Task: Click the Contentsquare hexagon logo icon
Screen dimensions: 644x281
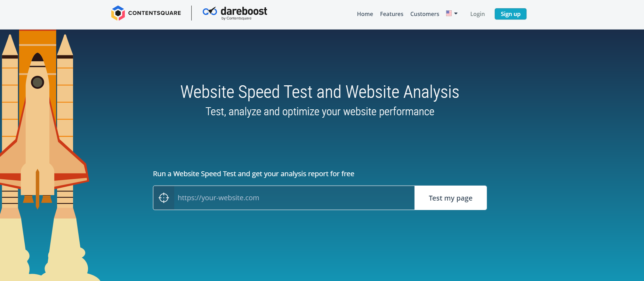Action: click(118, 13)
